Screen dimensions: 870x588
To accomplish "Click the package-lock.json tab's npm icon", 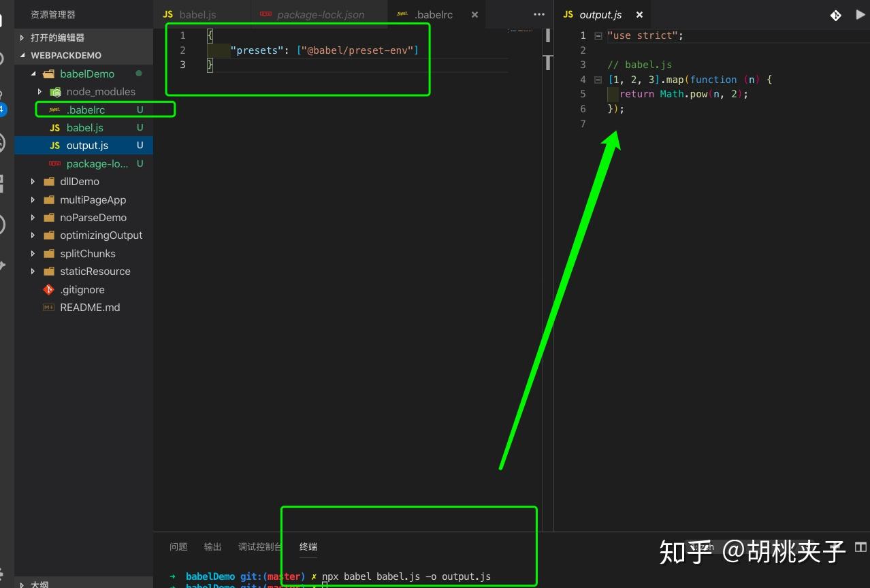I will click(x=265, y=14).
